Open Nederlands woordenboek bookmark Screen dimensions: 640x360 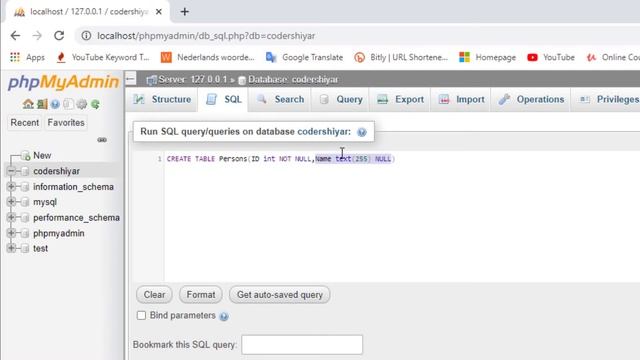pos(207,58)
